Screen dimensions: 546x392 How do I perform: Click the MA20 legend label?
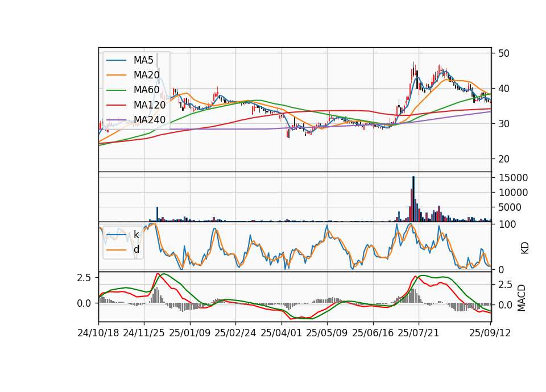146,75
